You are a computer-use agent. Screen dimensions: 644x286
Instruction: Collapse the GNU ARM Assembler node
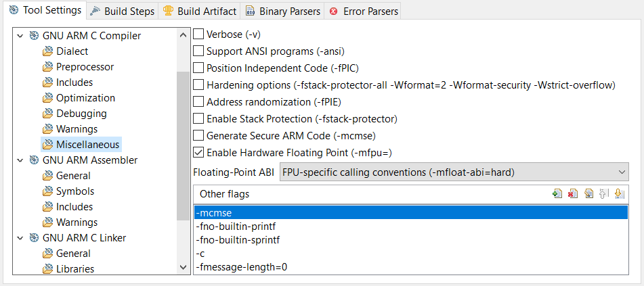pyautogui.click(x=19, y=161)
